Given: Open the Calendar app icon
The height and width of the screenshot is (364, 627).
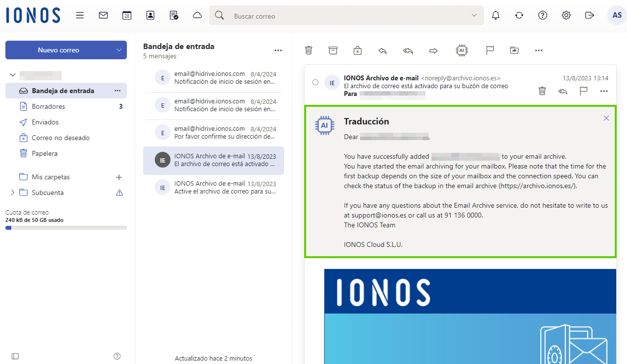Looking at the screenshot, I should point(127,15).
